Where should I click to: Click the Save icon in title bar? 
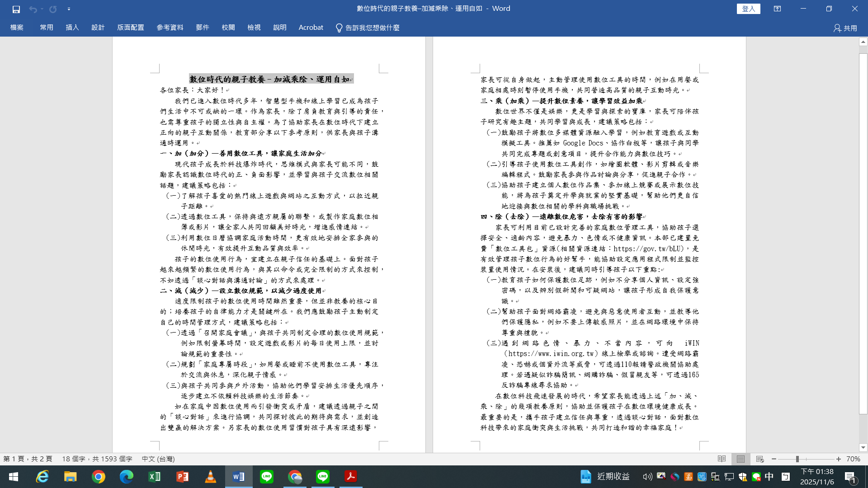(x=16, y=9)
